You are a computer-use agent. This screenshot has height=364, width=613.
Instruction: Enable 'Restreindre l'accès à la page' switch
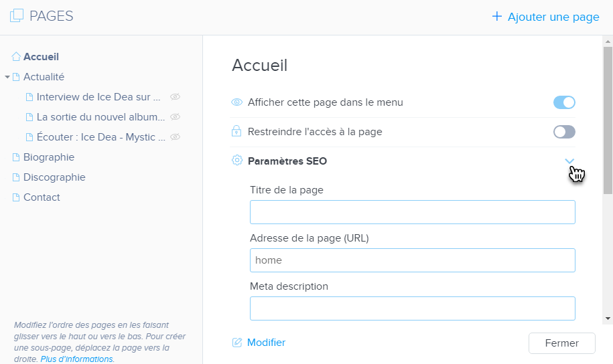tap(564, 132)
